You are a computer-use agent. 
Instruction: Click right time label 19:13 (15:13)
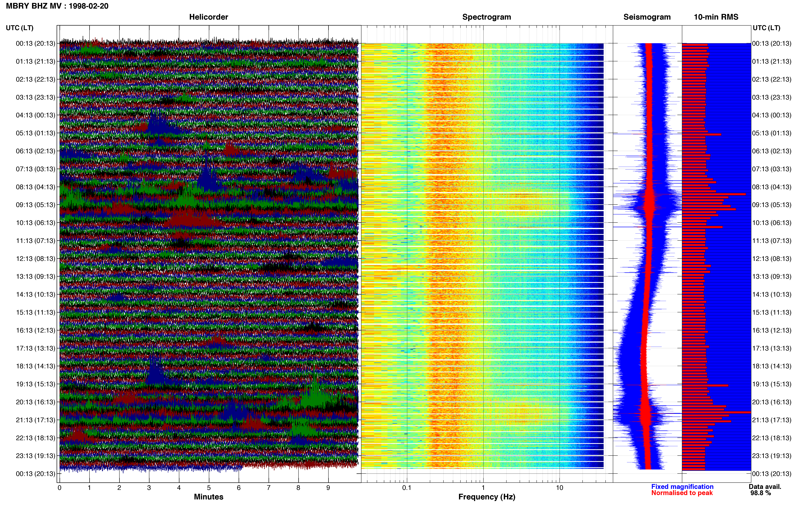click(x=772, y=384)
